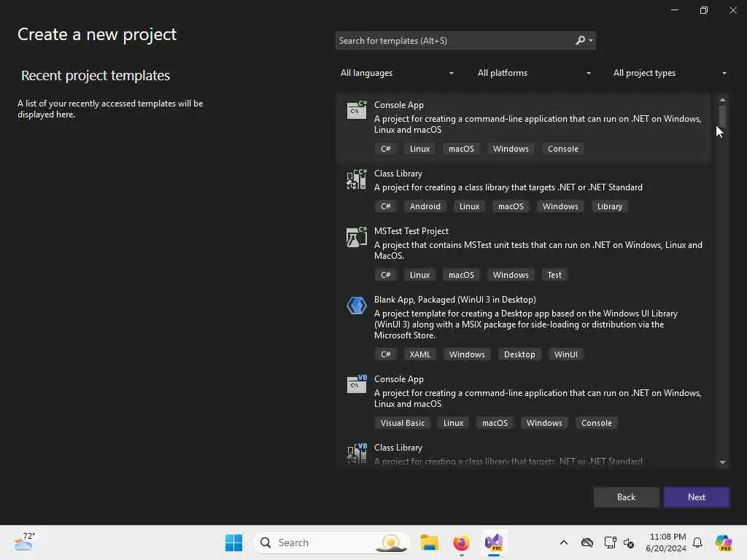Show hidden system tray icons
Screen dimensions: 747x560
click(x=564, y=542)
